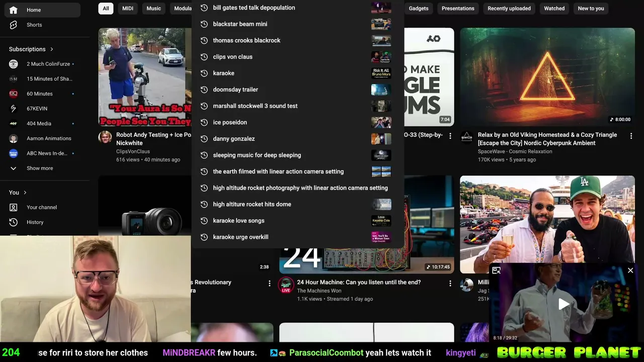Open the ABC News In-de... subscription
This screenshot has width=644, height=362.
click(x=42, y=153)
